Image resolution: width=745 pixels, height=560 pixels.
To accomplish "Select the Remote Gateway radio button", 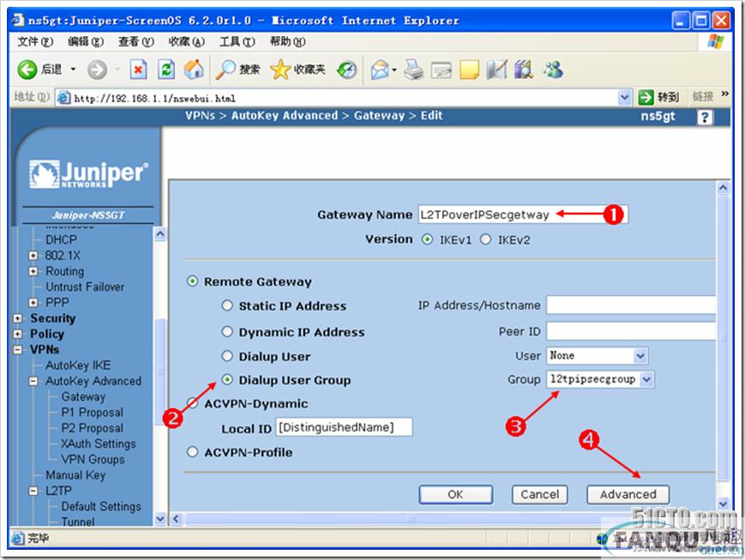I will point(192,281).
